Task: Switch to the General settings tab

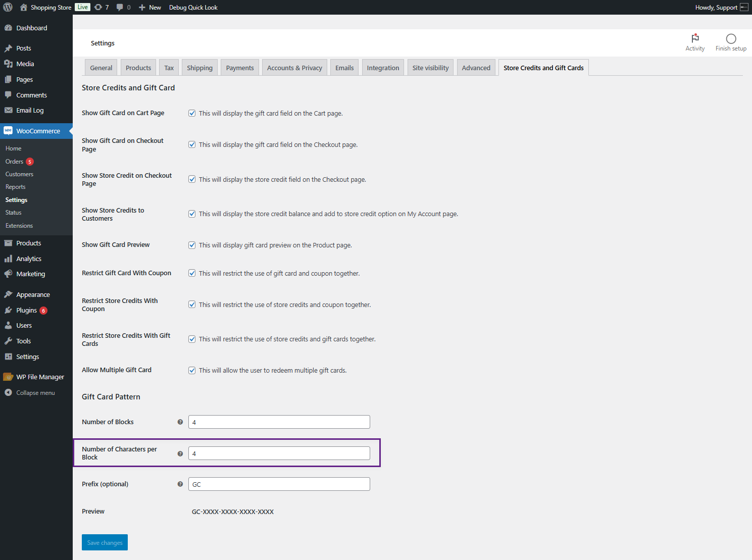Action: (x=101, y=68)
